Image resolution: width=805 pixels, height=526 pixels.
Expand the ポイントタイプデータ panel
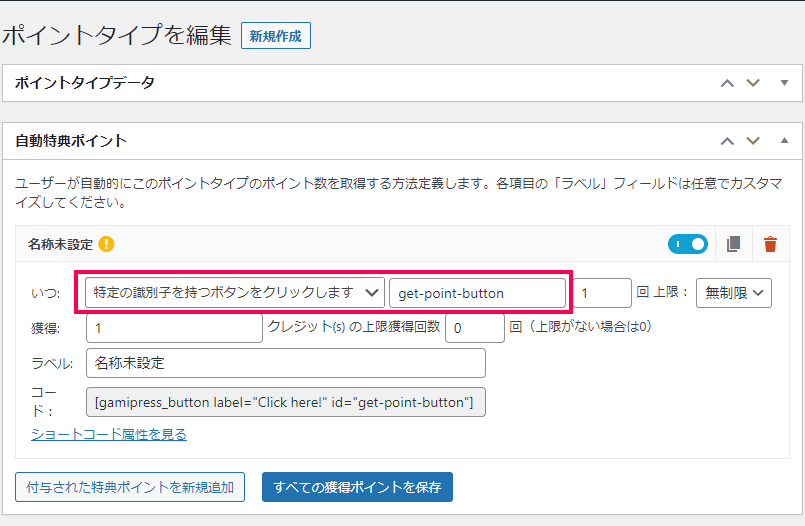point(784,83)
